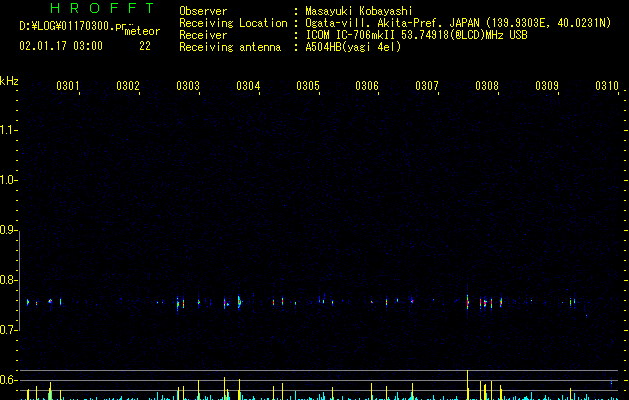Click the ICOM IC-706mkII receiver text

[x=416, y=35]
